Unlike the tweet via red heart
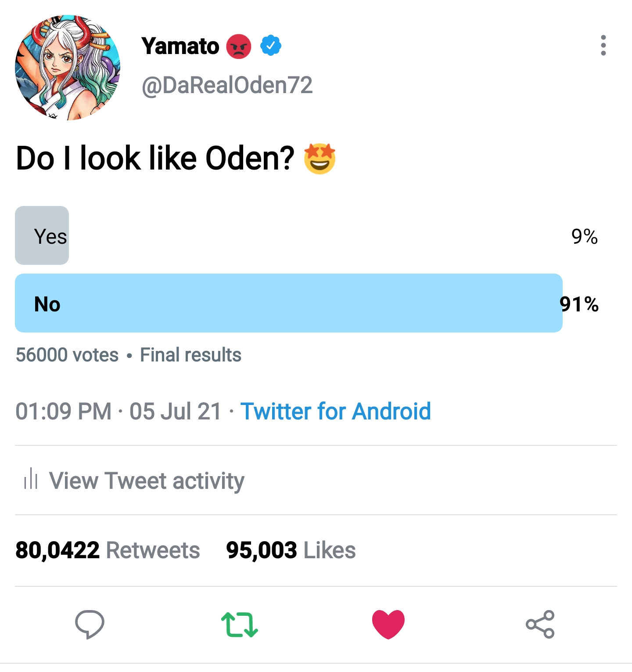Image resolution: width=632 pixels, height=672 pixels. click(x=388, y=624)
